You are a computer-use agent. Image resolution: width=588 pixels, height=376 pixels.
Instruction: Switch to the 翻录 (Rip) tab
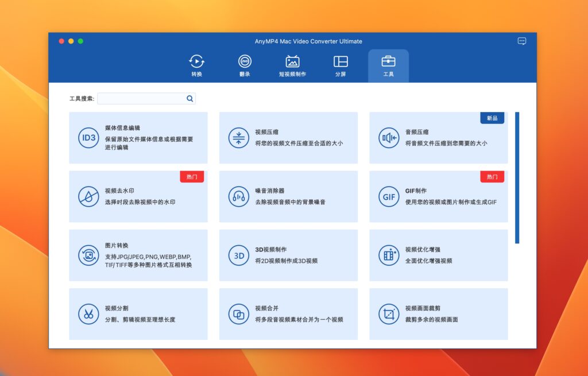pyautogui.click(x=243, y=65)
